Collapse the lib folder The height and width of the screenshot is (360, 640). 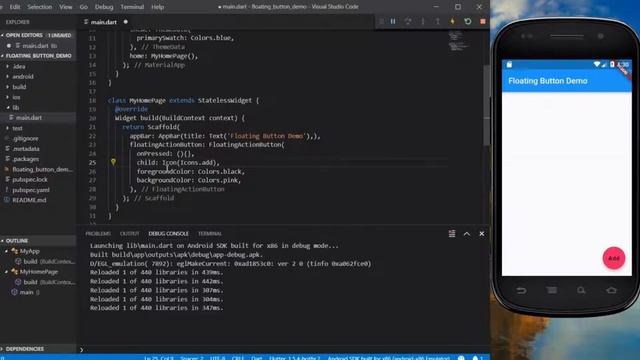[7, 107]
